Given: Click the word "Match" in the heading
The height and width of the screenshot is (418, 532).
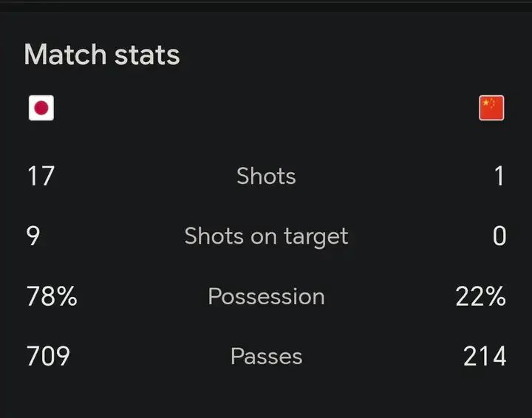Looking at the screenshot, I should pos(65,54).
